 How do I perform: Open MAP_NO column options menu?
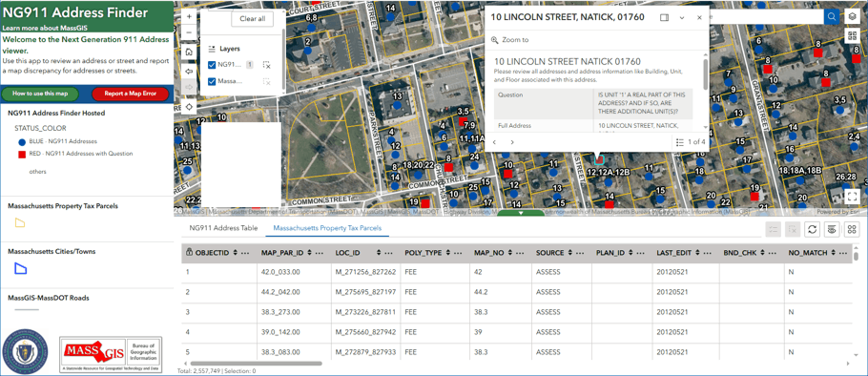click(520, 253)
